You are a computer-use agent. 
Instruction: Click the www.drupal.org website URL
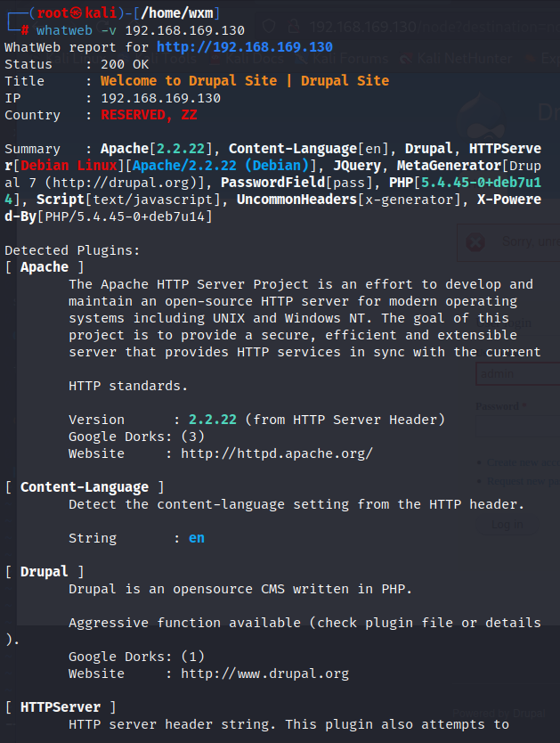point(264,674)
